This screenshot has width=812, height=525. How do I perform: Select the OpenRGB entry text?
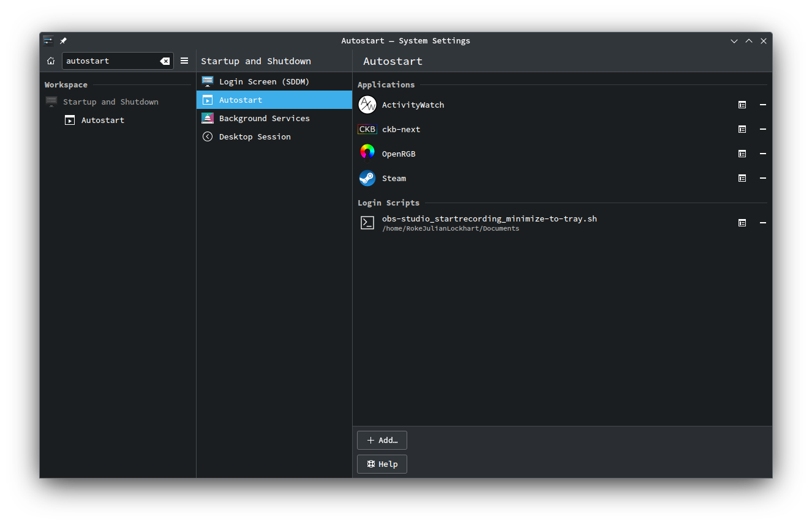tap(399, 154)
